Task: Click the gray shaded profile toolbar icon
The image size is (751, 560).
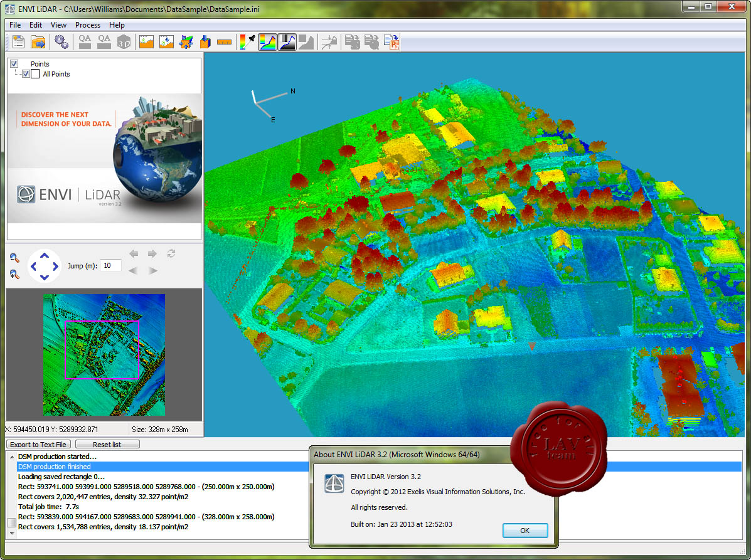Action: point(306,42)
